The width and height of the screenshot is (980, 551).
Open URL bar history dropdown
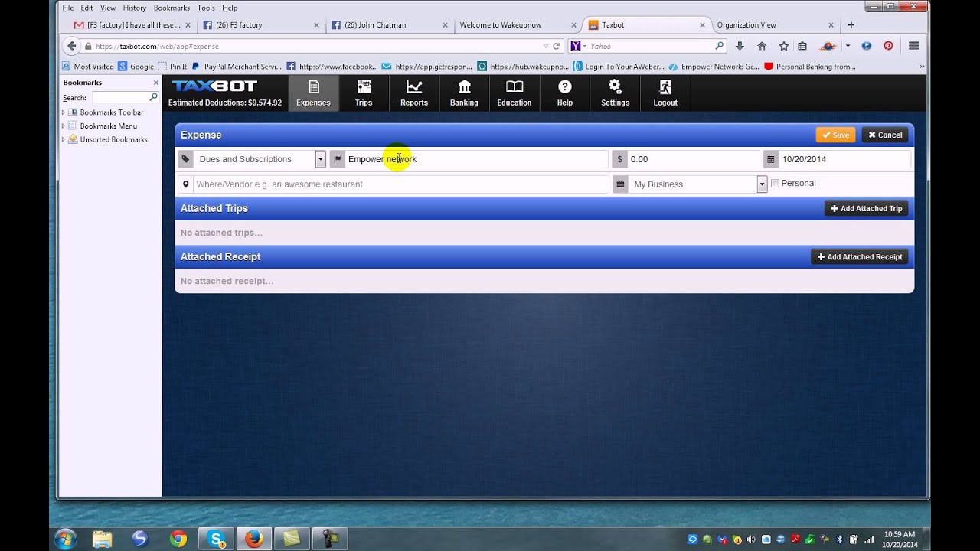(x=546, y=46)
